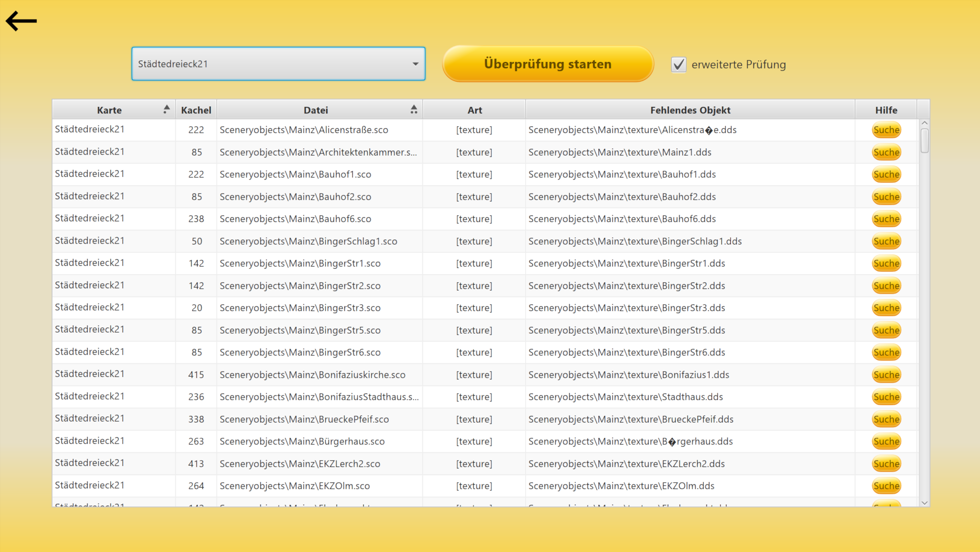The image size is (980, 552).
Task: Click Suche for EKZOlm.sco row
Action: 886,486
